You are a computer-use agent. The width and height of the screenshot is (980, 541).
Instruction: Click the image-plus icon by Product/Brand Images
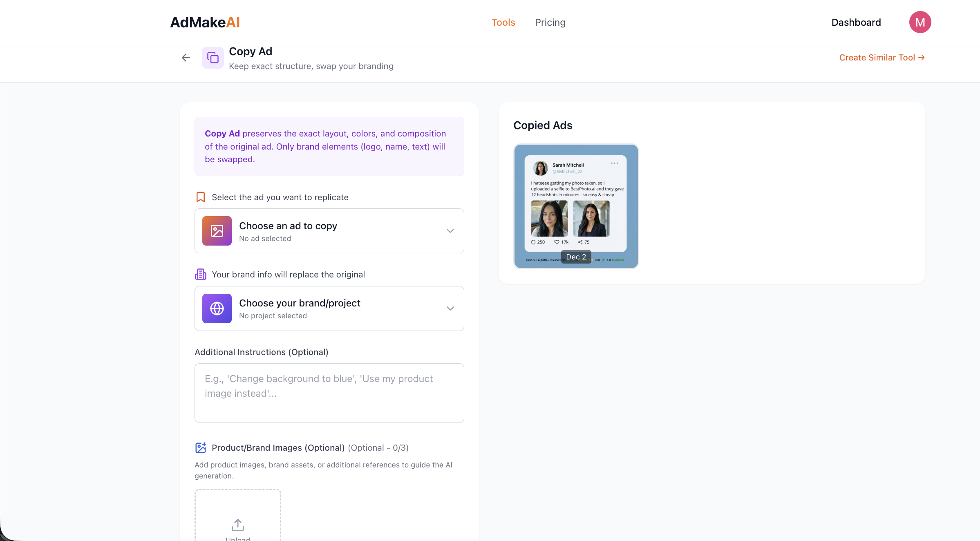[201, 448]
